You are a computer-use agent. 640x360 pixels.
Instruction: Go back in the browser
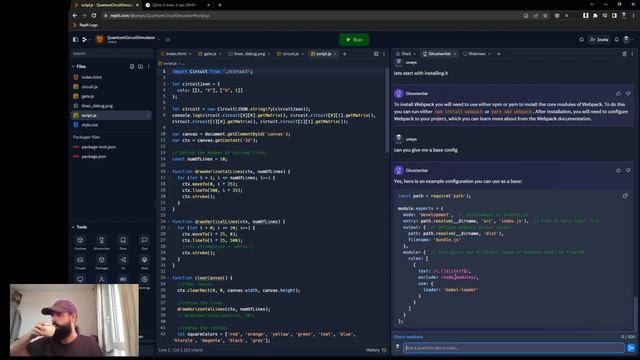75,16
